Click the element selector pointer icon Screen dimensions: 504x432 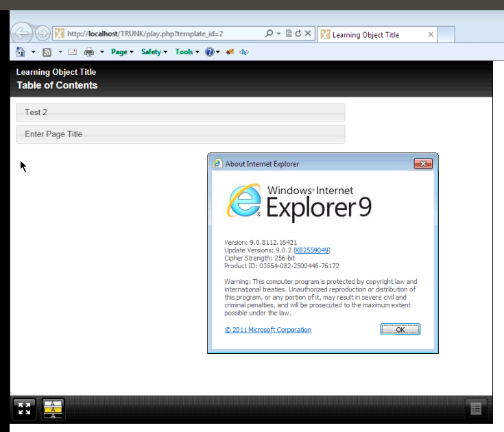[x=244, y=51]
